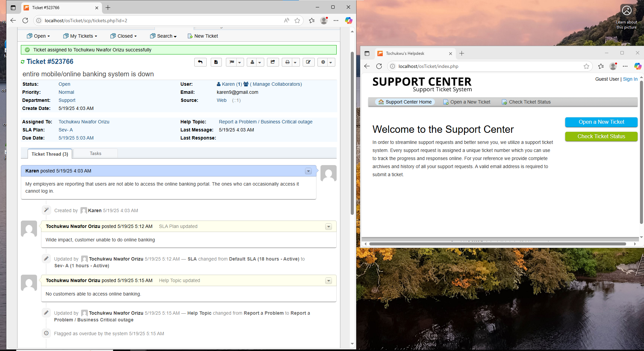Click New Ticket in the staff panel menu

[x=203, y=36]
